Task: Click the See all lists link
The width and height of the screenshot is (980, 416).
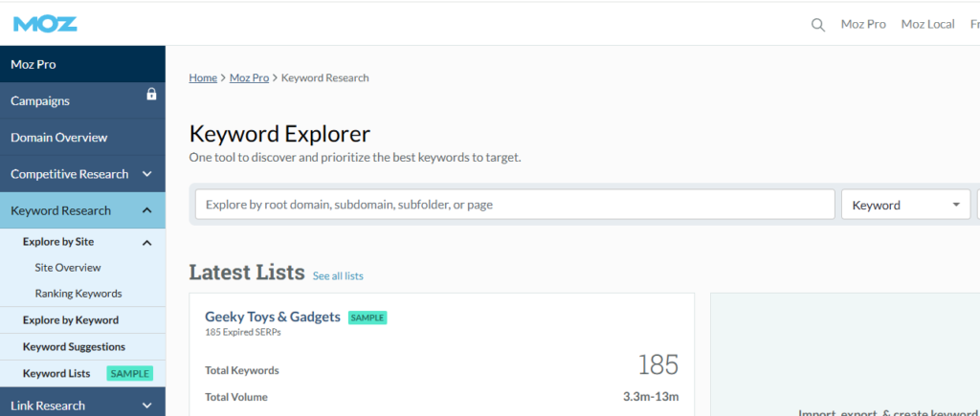Action: coord(338,276)
